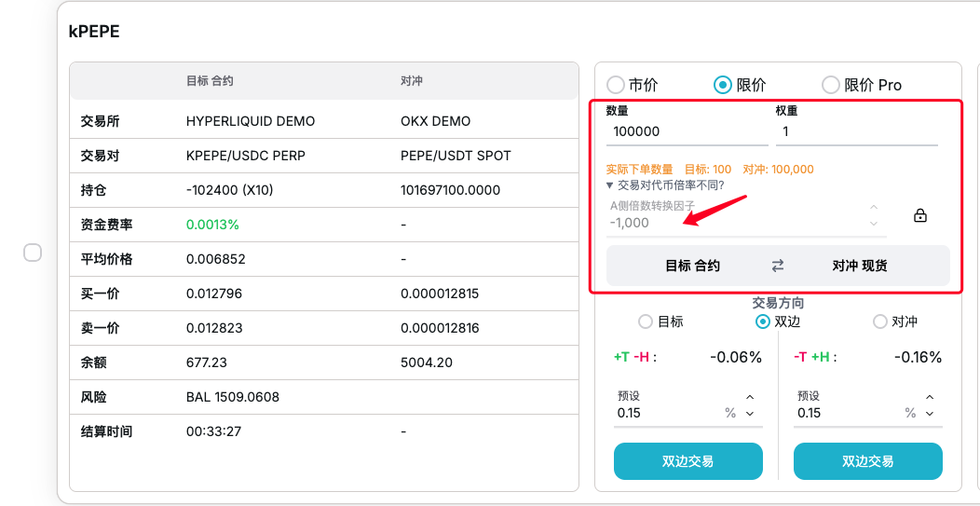The width and height of the screenshot is (980, 506).
Task: Select the 限价 Pro order type radio button
Action: 830,85
